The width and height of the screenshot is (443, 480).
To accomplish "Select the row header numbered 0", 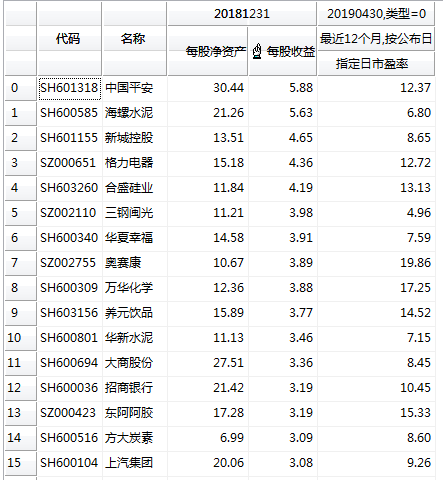I will [20, 88].
